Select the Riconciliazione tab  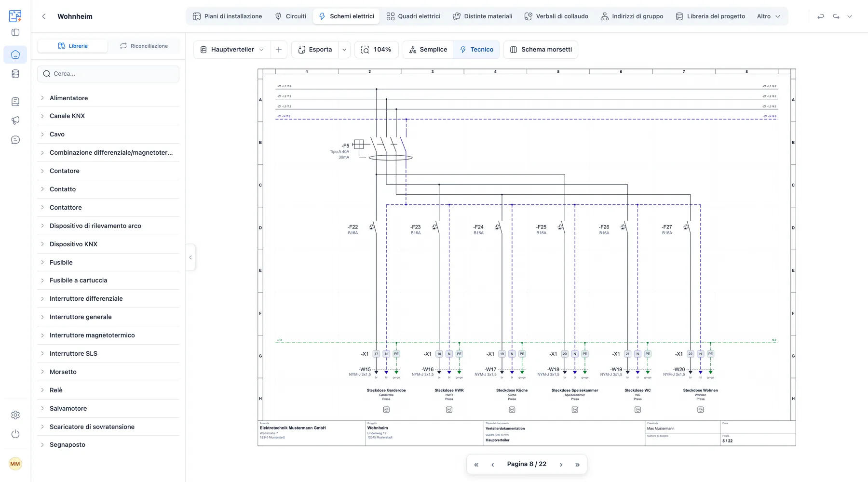pos(144,46)
